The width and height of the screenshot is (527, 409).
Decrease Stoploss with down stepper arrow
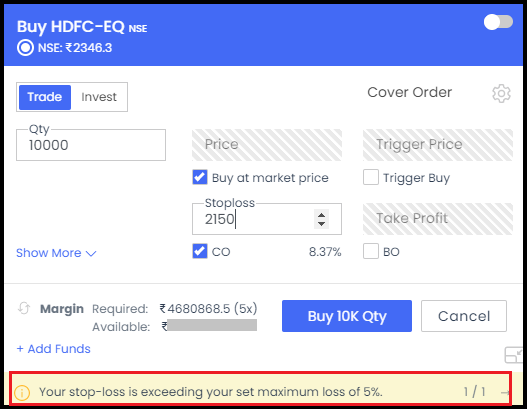click(321, 223)
